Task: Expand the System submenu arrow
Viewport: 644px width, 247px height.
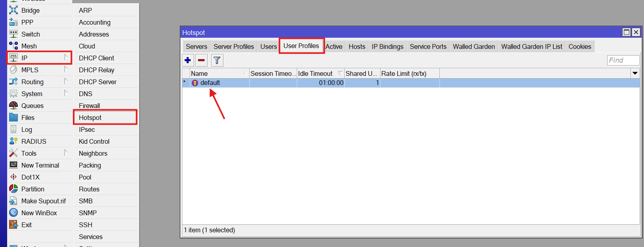Action: pos(66,93)
